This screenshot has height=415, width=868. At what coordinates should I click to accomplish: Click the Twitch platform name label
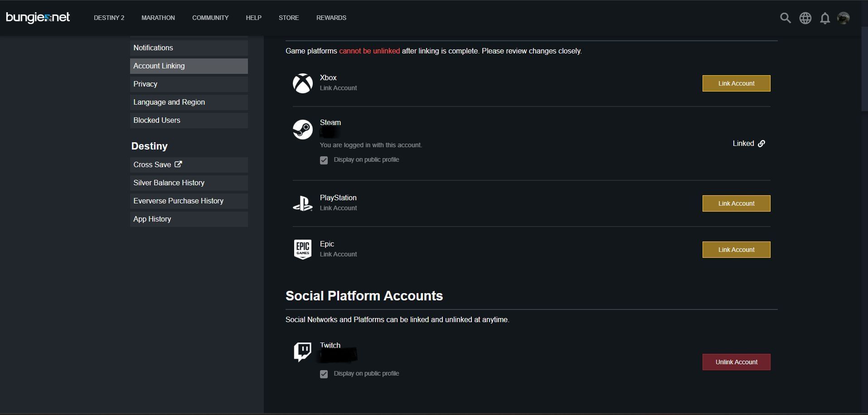click(330, 346)
